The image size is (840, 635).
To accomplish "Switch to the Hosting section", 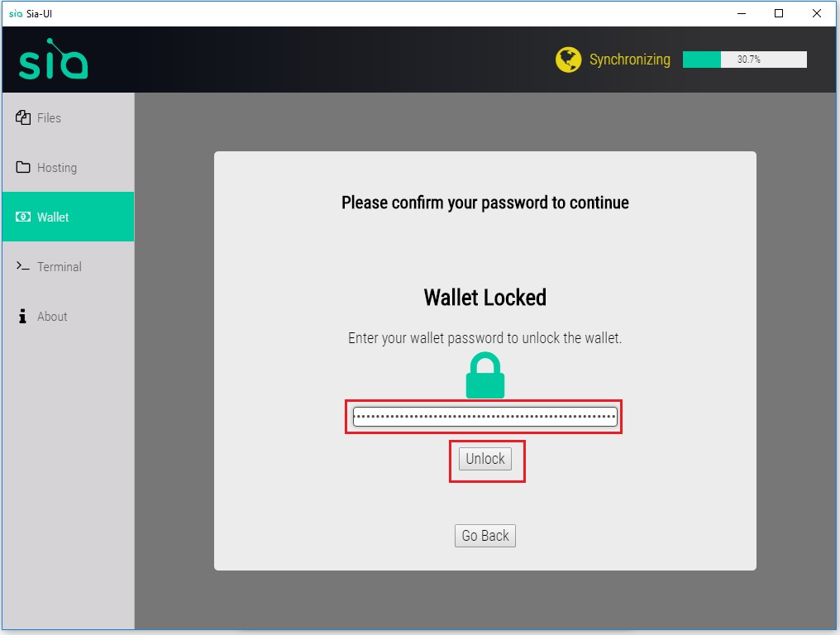I will [x=68, y=168].
